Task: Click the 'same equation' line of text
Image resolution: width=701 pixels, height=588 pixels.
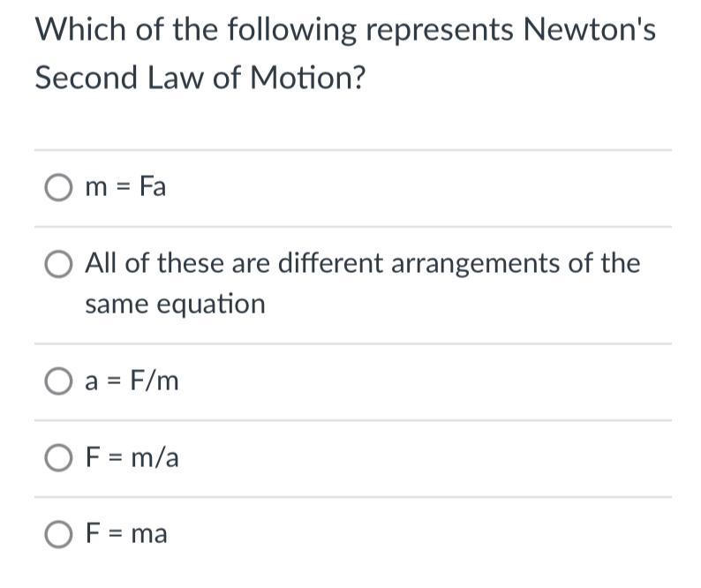Action: coord(175,304)
